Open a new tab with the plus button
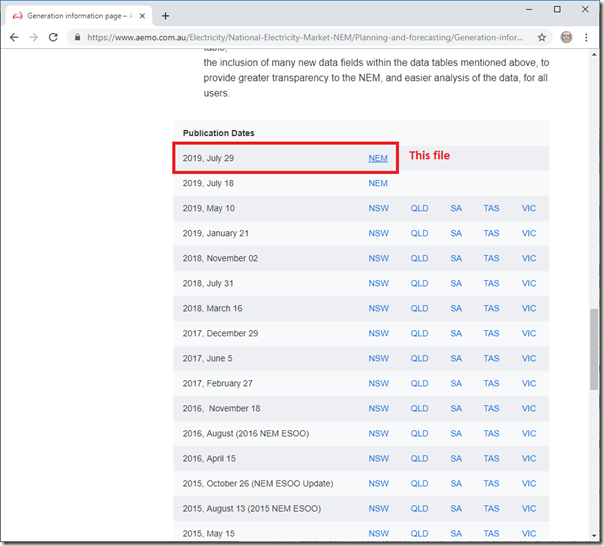Screen dimensions: 604x546 (165, 16)
